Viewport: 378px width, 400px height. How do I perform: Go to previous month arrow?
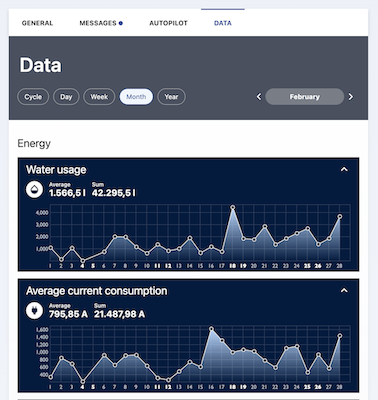click(x=259, y=97)
